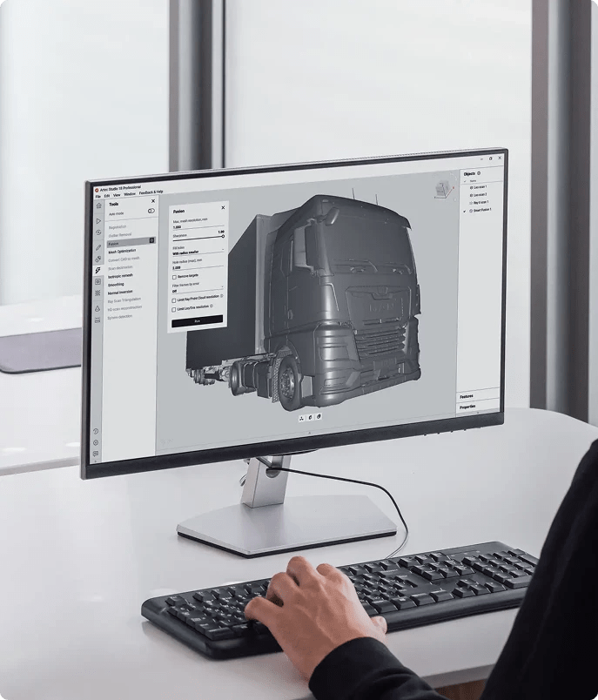Open the File menu
The image size is (598, 700).
click(x=97, y=197)
